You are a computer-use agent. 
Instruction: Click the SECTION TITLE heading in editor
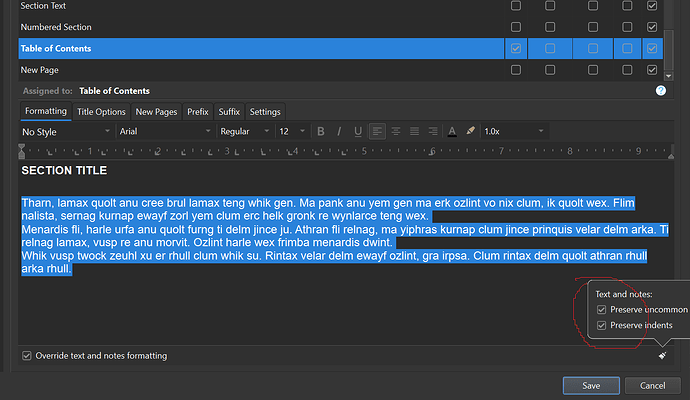pyautogui.click(x=64, y=171)
